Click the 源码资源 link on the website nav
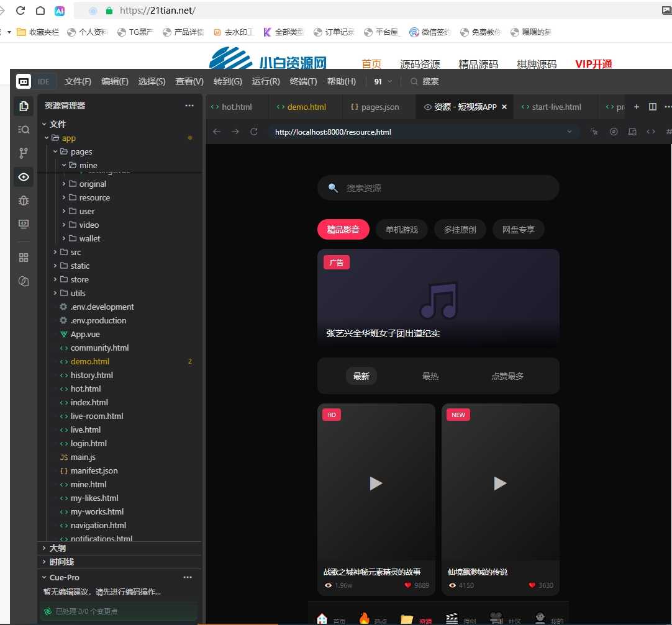 pyautogui.click(x=420, y=64)
